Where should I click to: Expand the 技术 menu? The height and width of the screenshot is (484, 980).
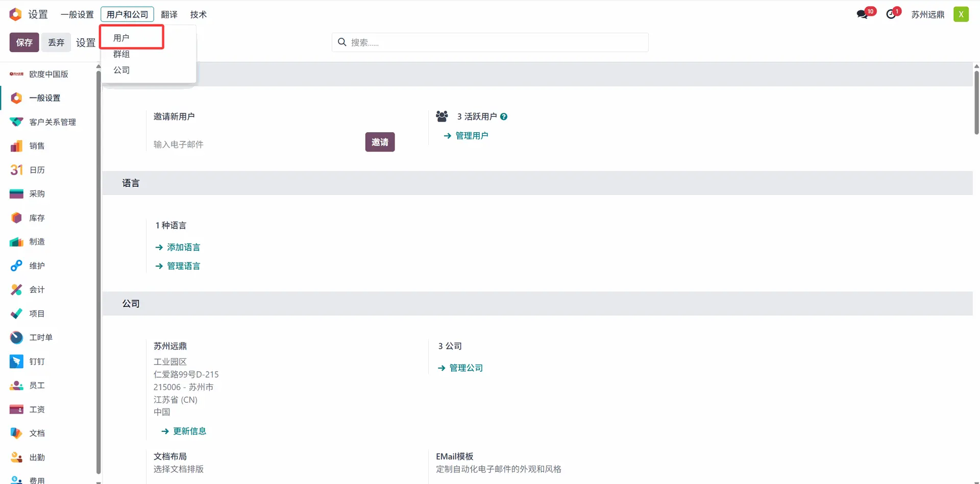tap(198, 14)
